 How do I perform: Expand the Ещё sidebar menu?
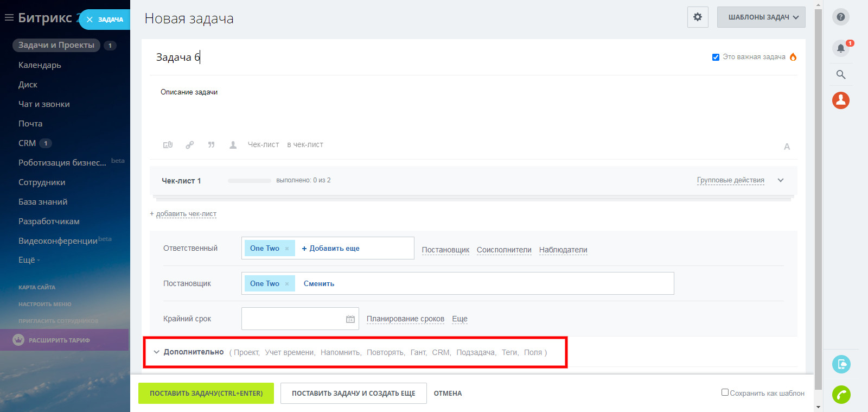click(29, 260)
